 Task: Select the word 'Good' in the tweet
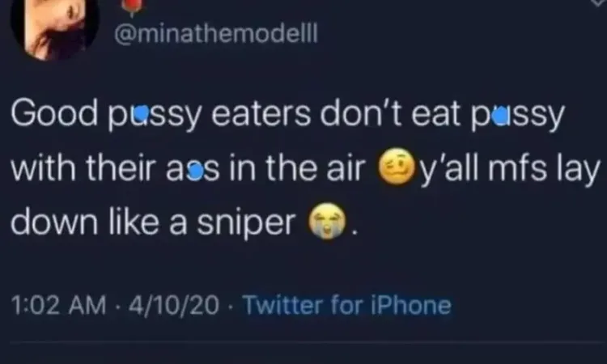(54, 113)
